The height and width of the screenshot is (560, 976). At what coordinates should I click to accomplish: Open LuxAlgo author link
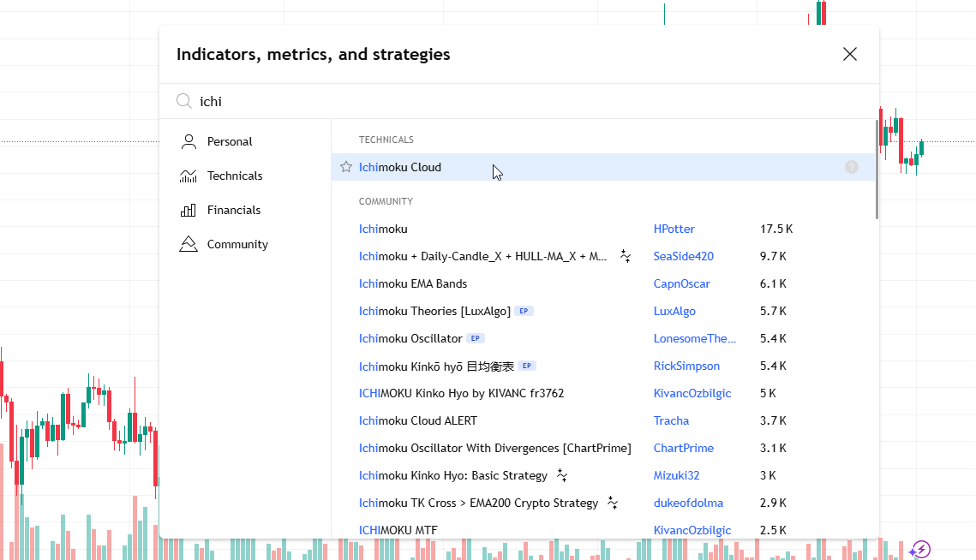click(x=674, y=311)
